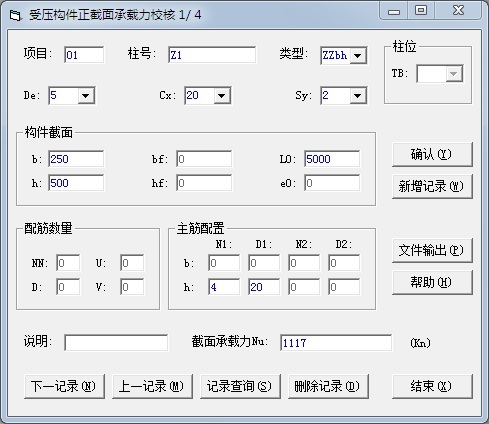The image size is (489, 424).
Task: Click the V field in 配筋数量
Action: [x=132, y=287]
